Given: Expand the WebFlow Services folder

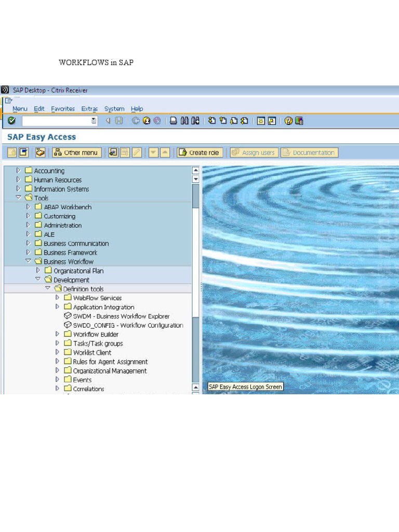Looking at the screenshot, I should 57,298.
